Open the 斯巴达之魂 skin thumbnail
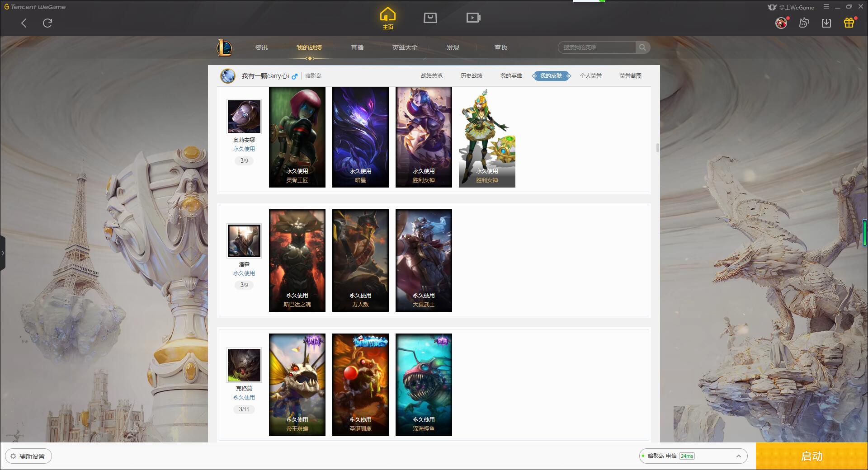 click(x=297, y=260)
